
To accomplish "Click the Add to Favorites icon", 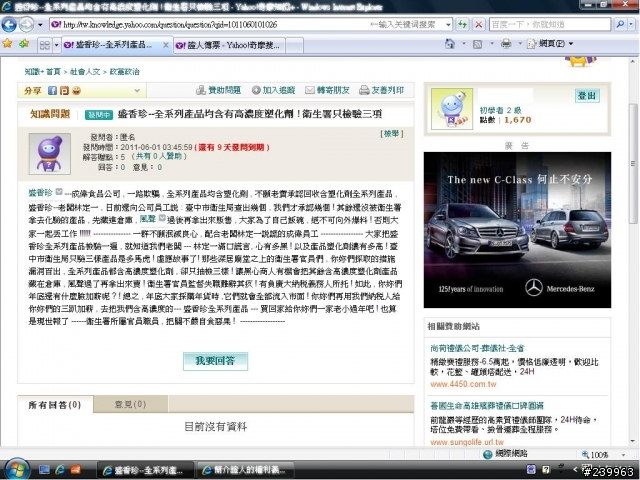I will (24, 43).
